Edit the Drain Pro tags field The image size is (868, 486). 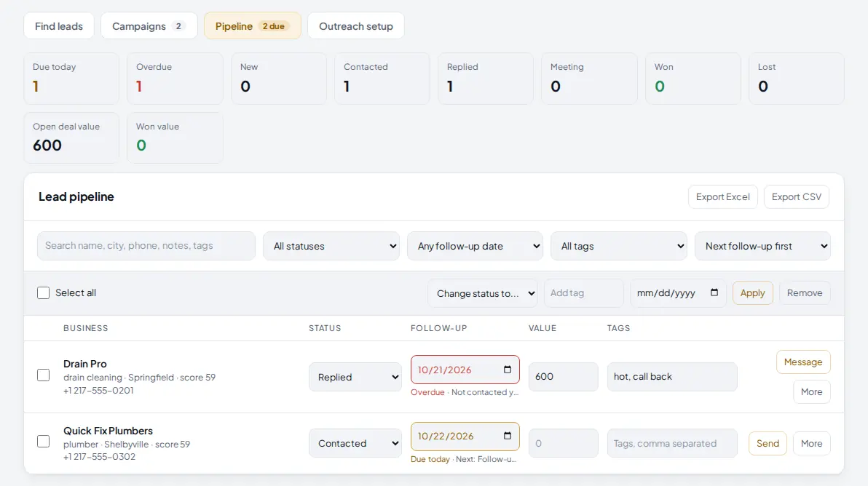[672, 377]
